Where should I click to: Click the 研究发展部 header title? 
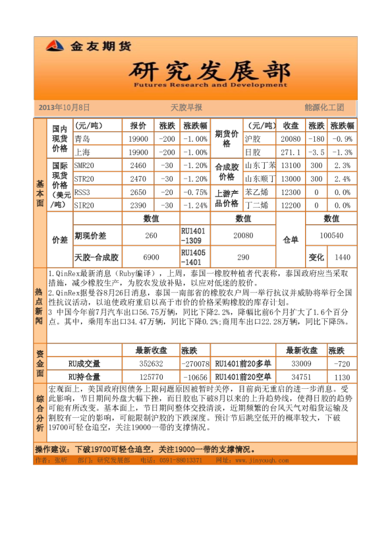(210, 71)
